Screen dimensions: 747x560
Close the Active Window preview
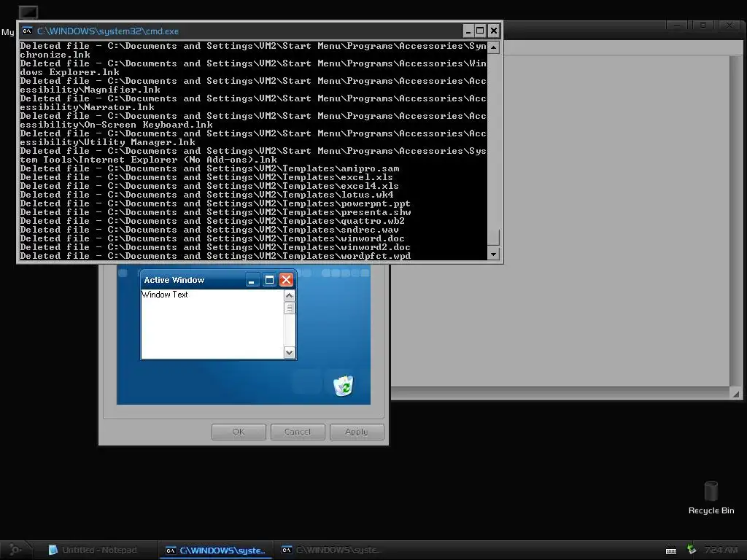[x=286, y=280]
